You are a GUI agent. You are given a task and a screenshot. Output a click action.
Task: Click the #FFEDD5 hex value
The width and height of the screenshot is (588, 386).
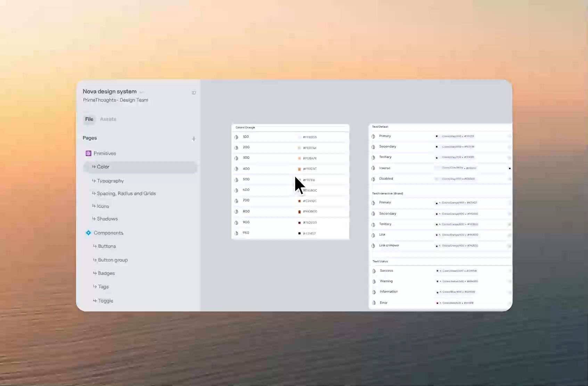pyautogui.click(x=310, y=137)
